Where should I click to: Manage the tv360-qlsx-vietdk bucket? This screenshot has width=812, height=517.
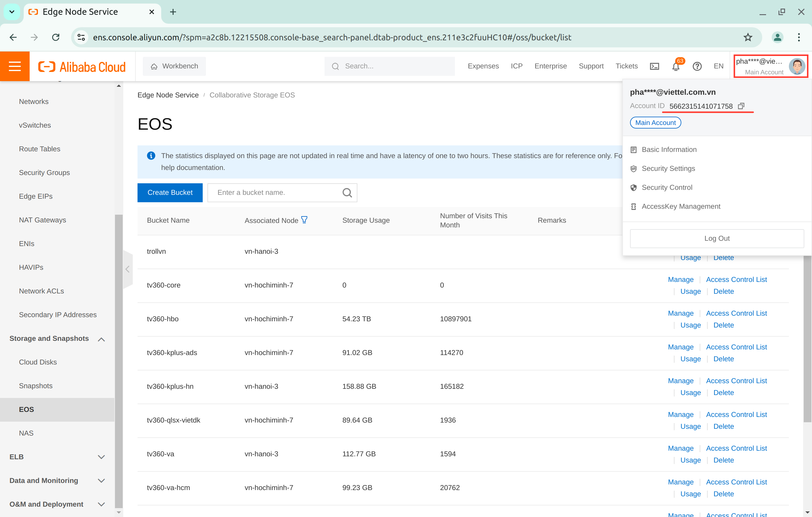click(680, 414)
